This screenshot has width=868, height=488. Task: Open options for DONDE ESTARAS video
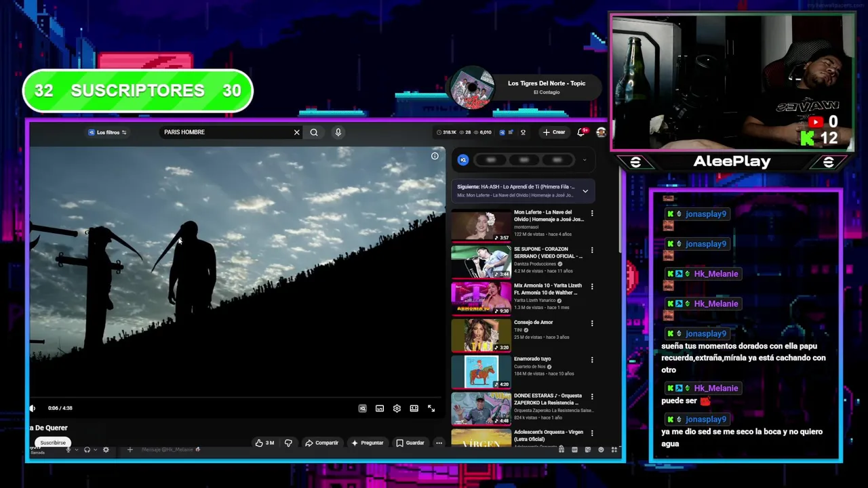click(x=592, y=396)
